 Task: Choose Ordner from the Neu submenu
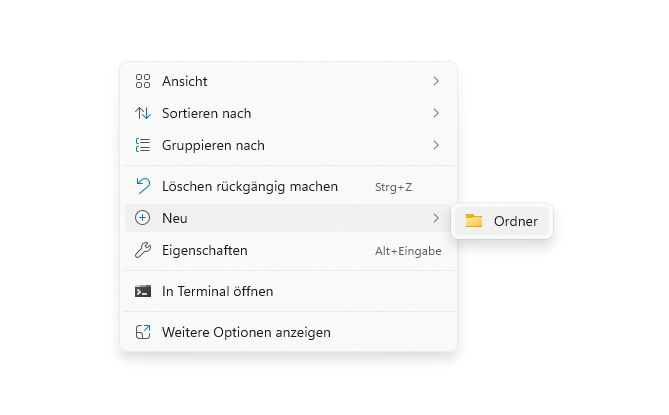[502, 221]
